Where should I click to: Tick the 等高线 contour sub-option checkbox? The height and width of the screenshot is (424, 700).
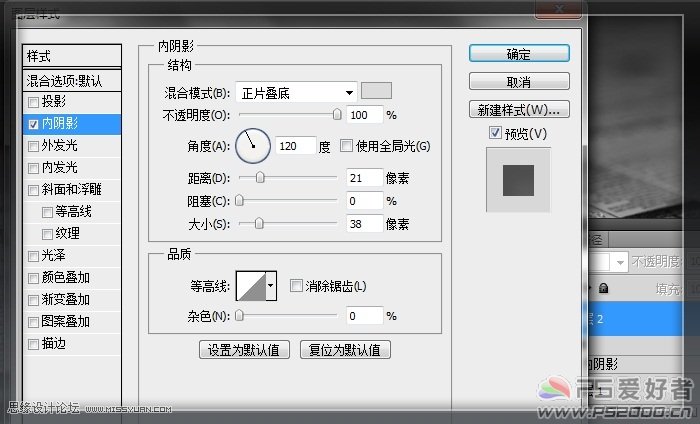[x=47, y=212]
